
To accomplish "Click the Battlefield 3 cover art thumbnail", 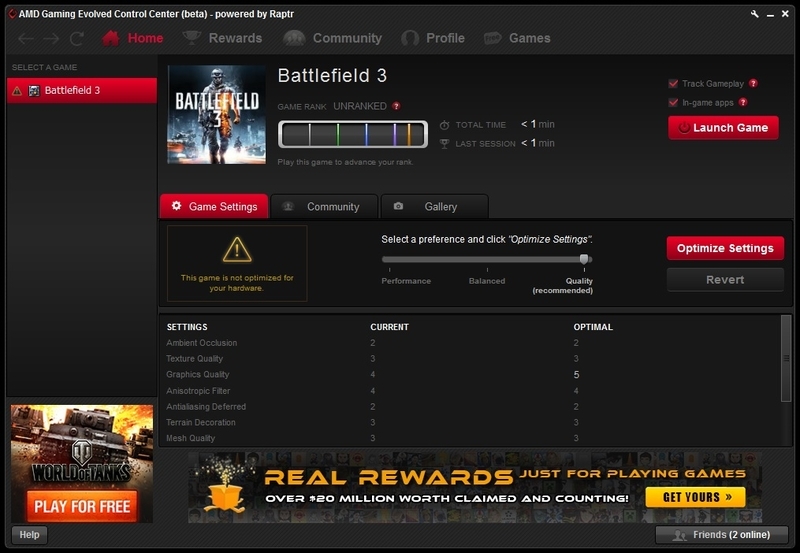I will [x=216, y=114].
